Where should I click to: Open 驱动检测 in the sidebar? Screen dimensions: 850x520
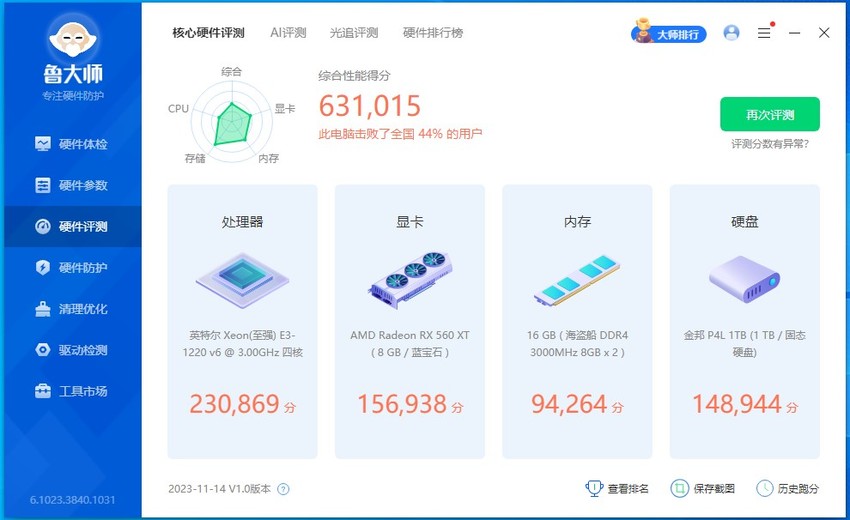73,350
